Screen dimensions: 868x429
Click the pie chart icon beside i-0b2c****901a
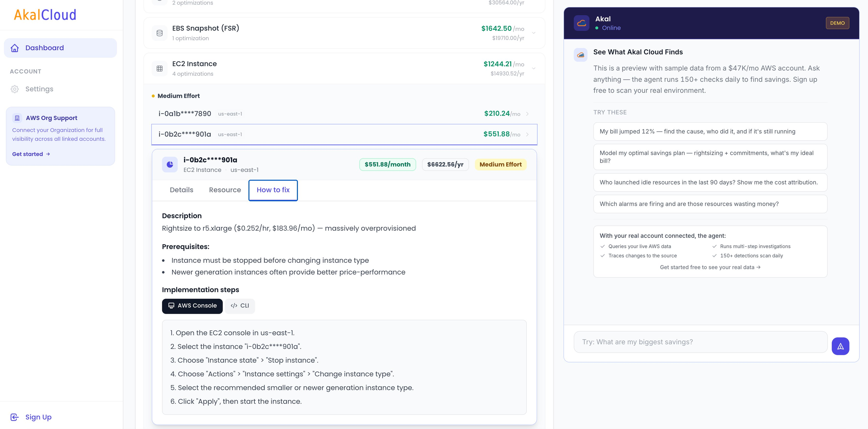[170, 164]
